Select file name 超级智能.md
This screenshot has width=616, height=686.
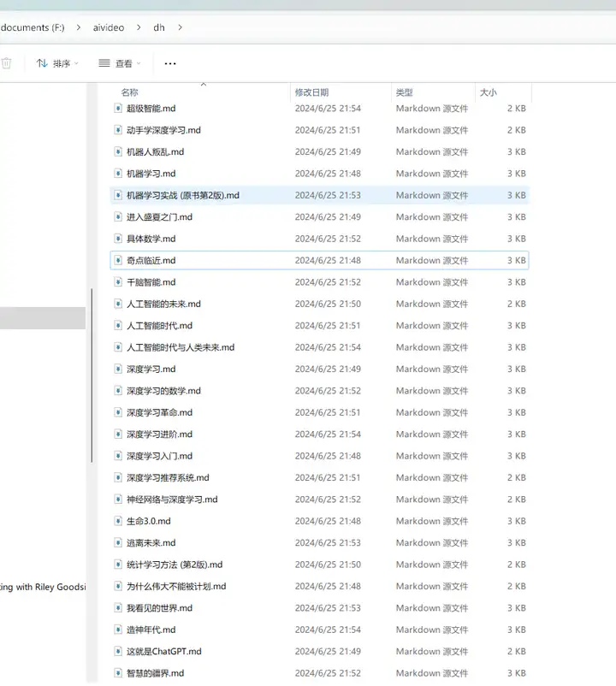click(151, 108)
